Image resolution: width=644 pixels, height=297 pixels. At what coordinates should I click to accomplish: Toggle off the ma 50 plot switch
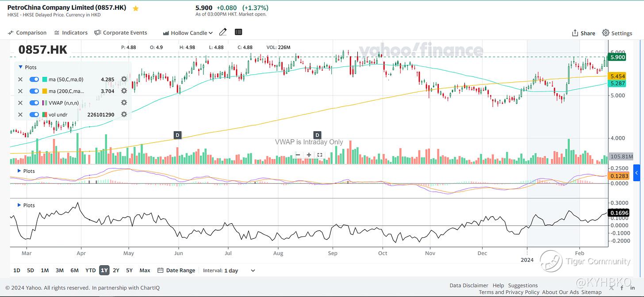click(x=34, y=80)
